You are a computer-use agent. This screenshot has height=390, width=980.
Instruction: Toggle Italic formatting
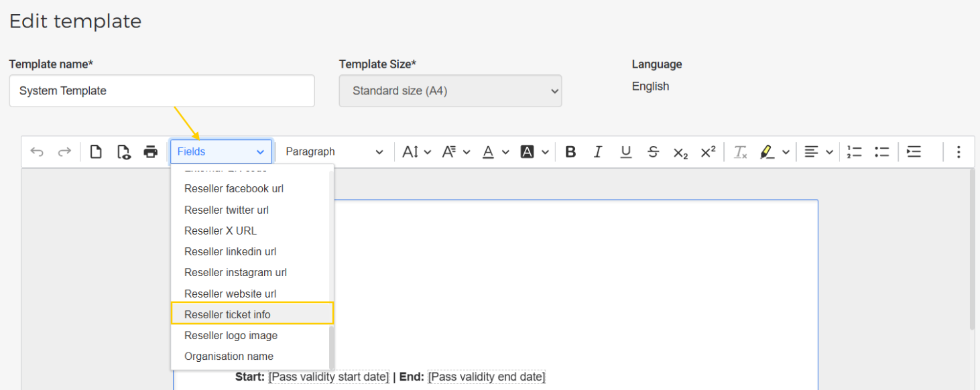pos(598,152)
